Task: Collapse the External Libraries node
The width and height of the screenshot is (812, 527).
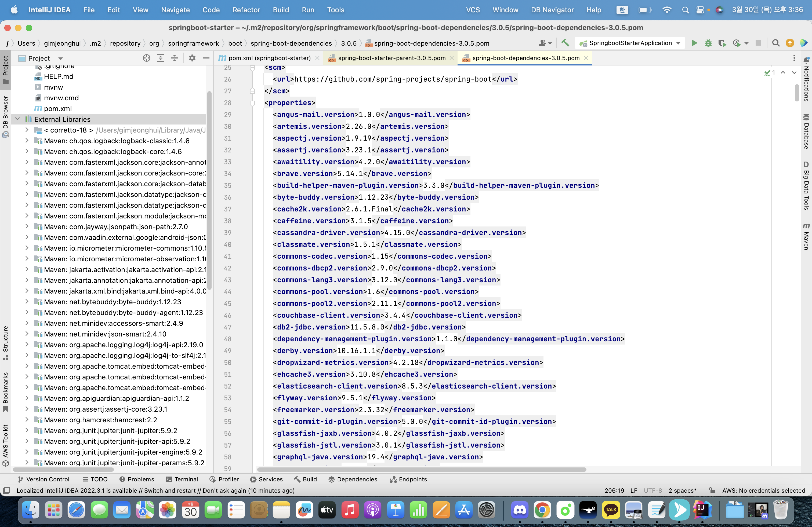Action: point(18,119)
